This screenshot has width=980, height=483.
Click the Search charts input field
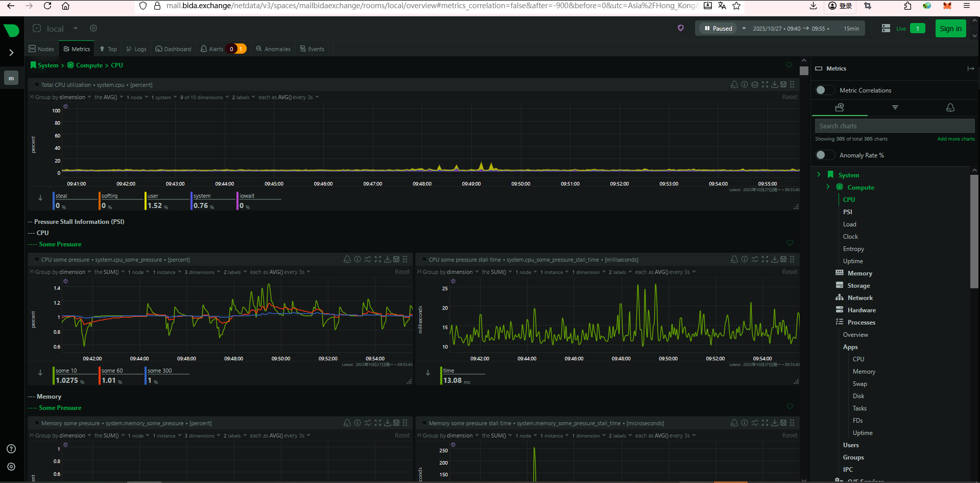coord(894,126)
